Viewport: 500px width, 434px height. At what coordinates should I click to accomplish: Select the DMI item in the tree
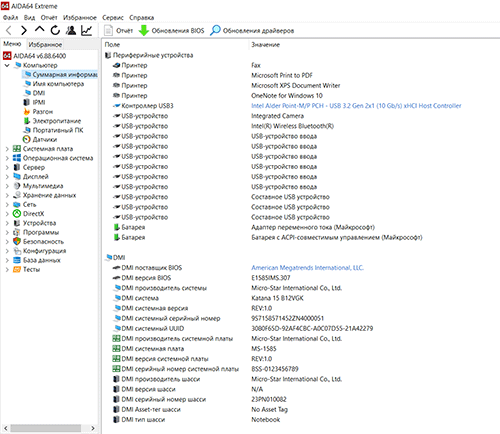click(x=35, y=93)
